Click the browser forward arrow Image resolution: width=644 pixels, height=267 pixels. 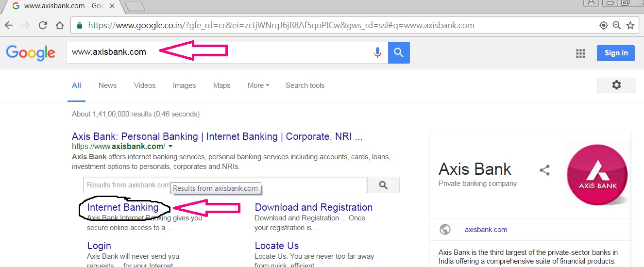26,25
